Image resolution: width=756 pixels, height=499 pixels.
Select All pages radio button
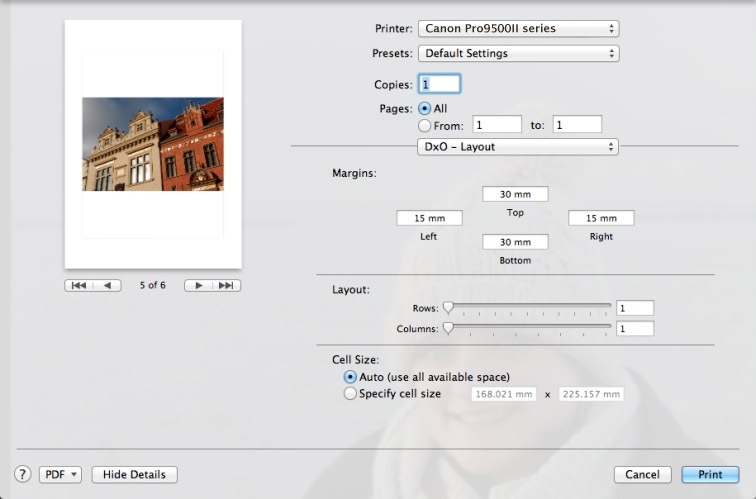[424, 108]
